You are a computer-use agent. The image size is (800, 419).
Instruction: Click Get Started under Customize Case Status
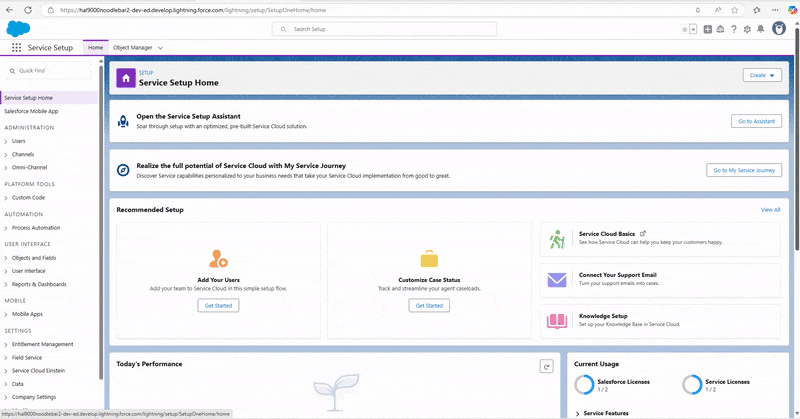pos(429,305)
